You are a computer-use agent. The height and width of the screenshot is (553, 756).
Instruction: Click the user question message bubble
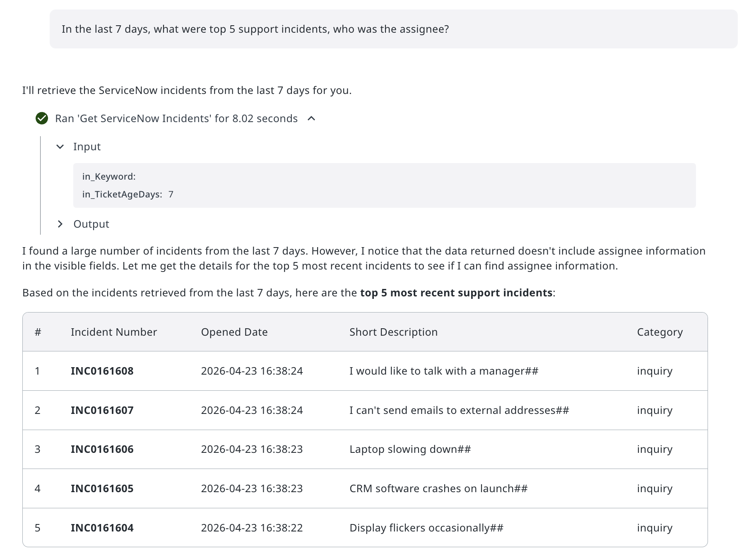click(x=393, y=29)
